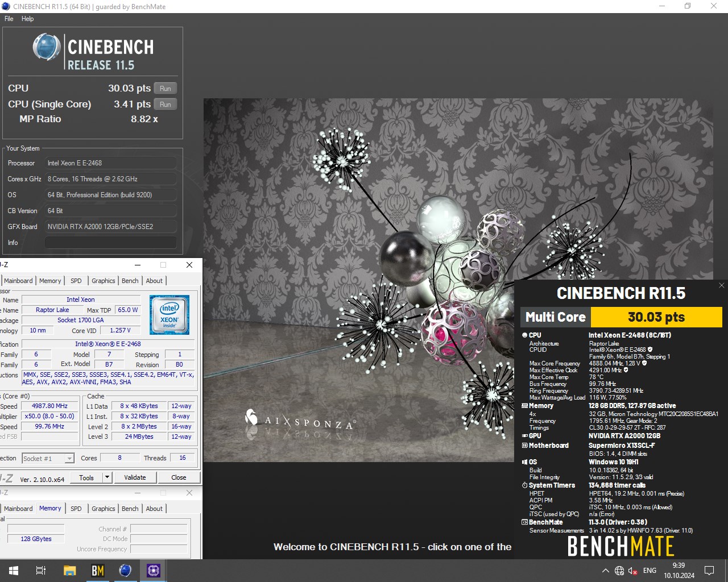The width and height of the screenshot is (728, 582).
Task: Click the Max TDP 65.0 W value
Action: coord(128,310)
